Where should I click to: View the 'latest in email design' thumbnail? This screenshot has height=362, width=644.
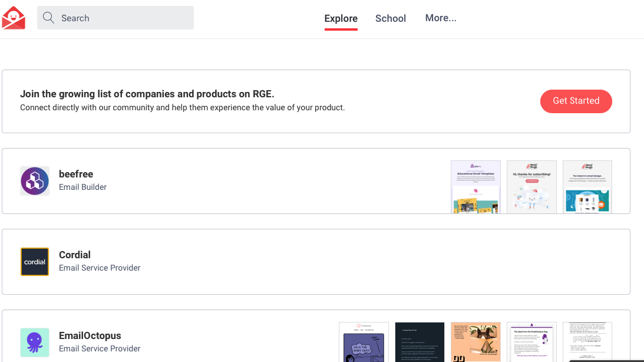[x=587, y=186]
